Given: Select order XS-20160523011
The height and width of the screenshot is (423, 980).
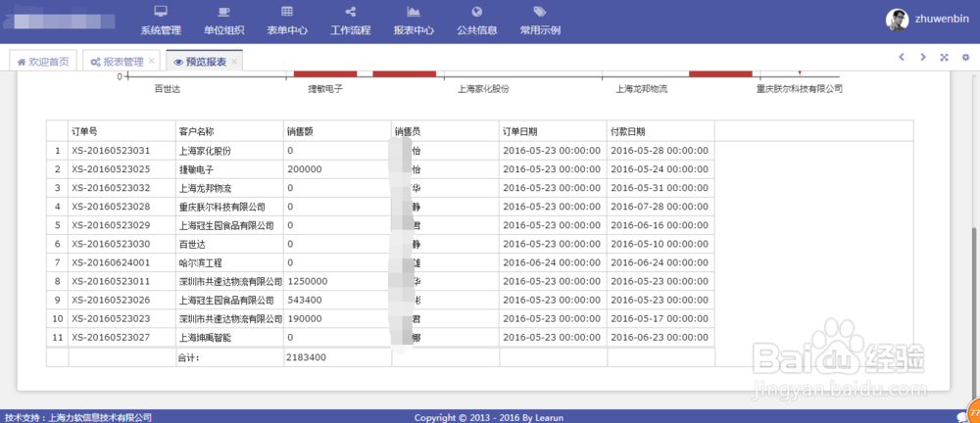Looking at the screenshot, I should pos(111,281).
